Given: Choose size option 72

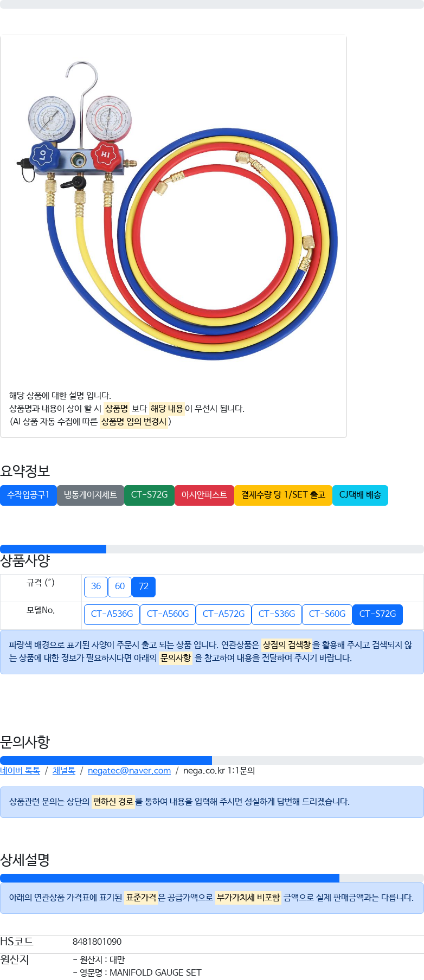Looking at the screenshot, I should point(144,587).
